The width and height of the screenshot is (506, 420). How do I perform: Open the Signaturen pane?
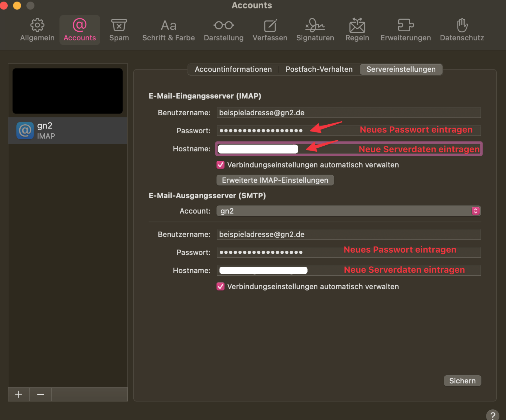(x=315, y=30)
